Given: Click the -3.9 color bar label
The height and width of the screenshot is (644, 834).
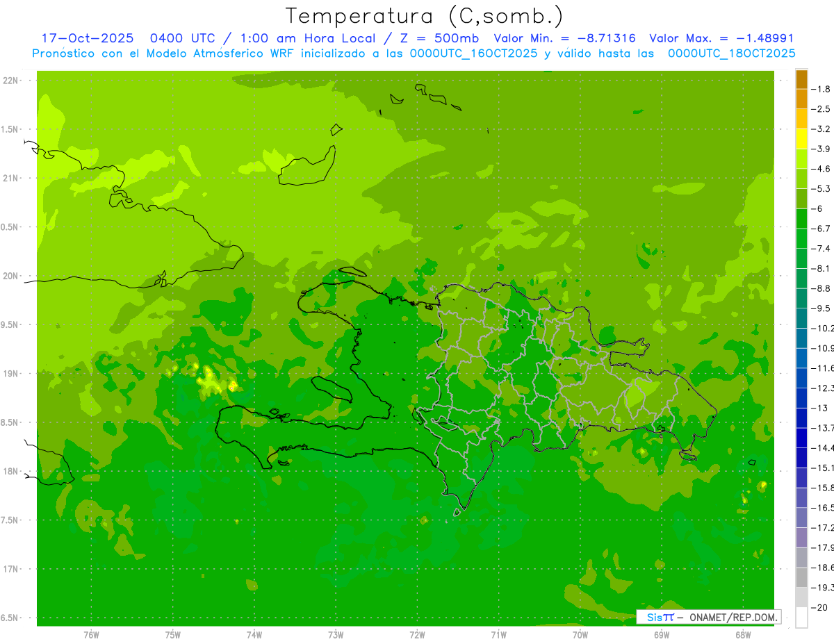Looking at the screenshot, I should click(821, 149).
